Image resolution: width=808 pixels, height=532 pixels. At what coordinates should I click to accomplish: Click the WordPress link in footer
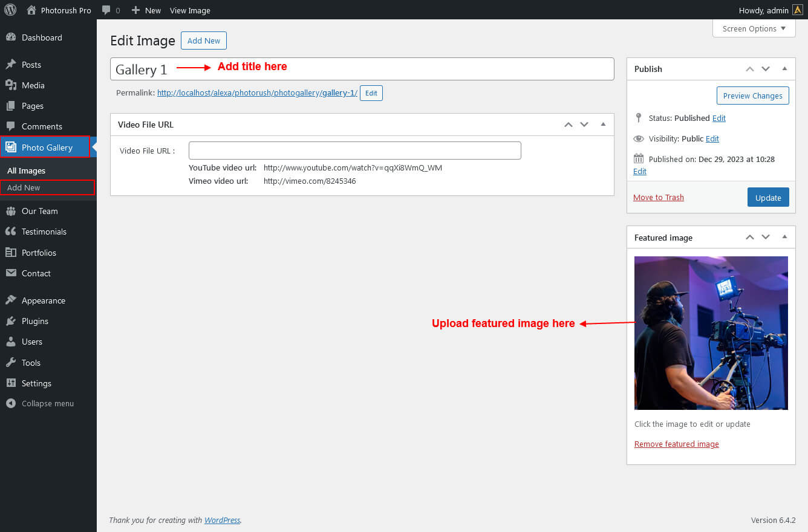pyautogui.click(x=222, y=520)
